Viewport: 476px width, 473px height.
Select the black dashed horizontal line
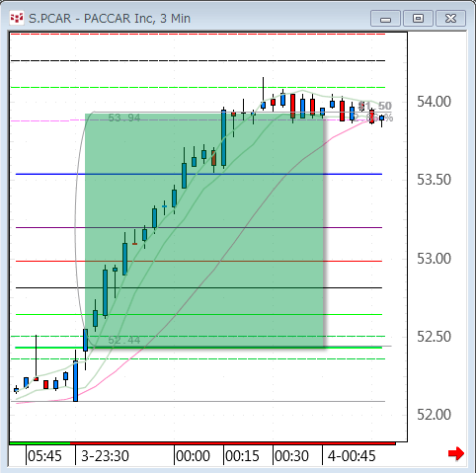tap(198, 60)
